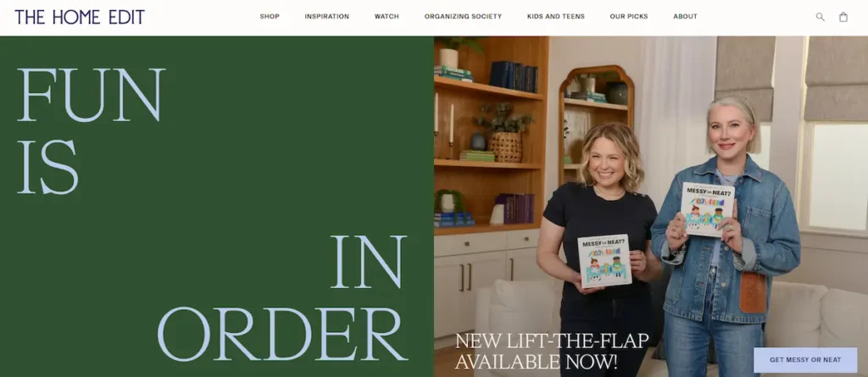Click the arched mirror shelf in photo

coord(596,123)
